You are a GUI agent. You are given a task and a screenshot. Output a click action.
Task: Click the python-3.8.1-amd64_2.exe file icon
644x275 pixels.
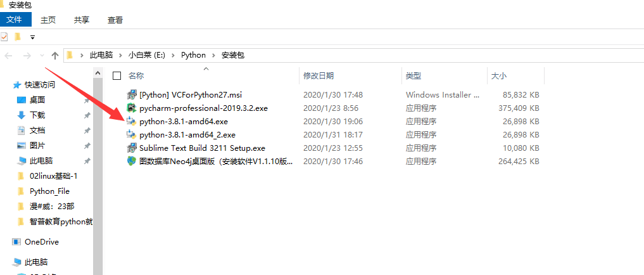[132, 134]
